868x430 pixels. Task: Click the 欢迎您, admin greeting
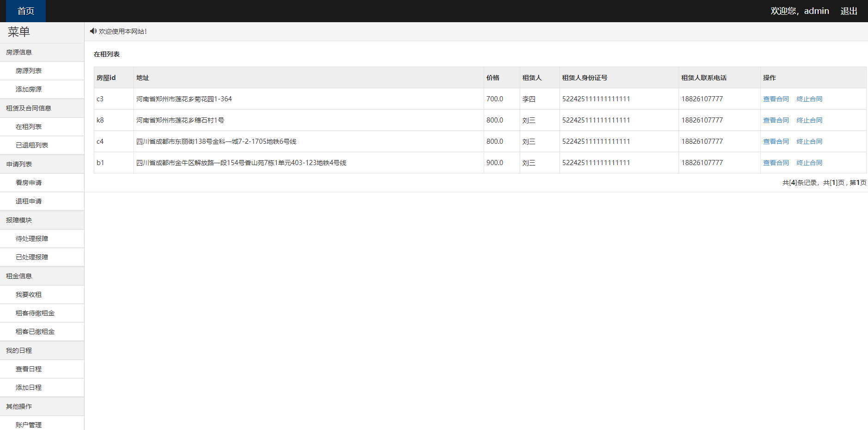800,11
